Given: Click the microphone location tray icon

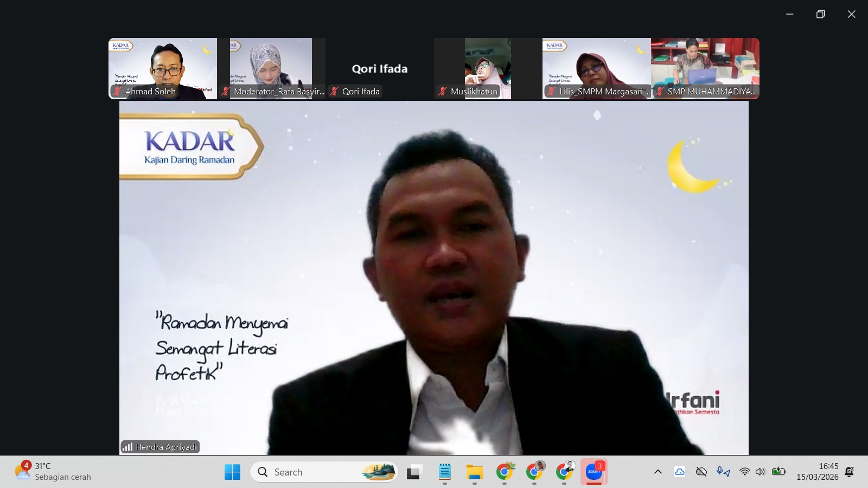Looking at the screenshot, I should (x=723, y=472).
